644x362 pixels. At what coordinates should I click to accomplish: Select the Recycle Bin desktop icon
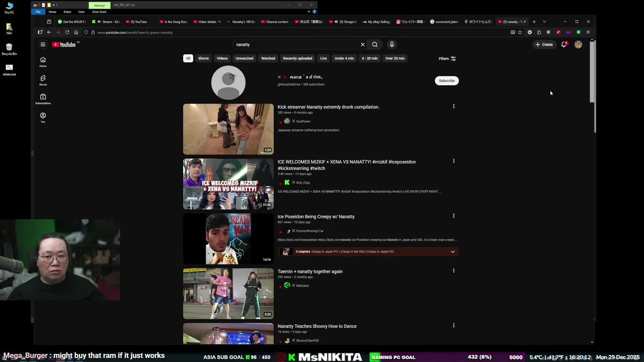click(9, 50)
